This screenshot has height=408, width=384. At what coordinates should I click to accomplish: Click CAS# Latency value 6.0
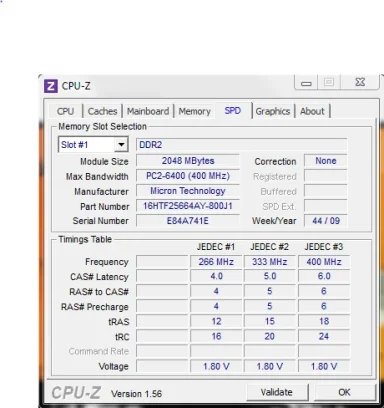click(x=324, y=276)
